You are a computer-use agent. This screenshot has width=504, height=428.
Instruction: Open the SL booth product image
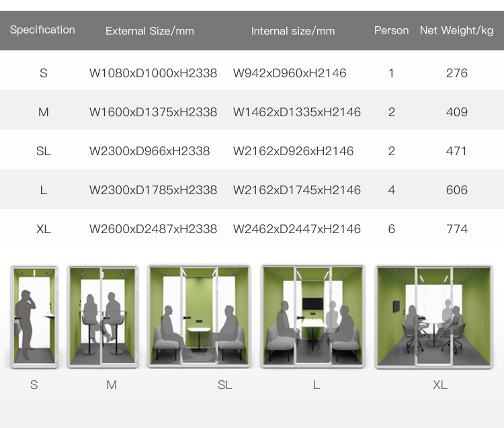[x=199, y=316]
